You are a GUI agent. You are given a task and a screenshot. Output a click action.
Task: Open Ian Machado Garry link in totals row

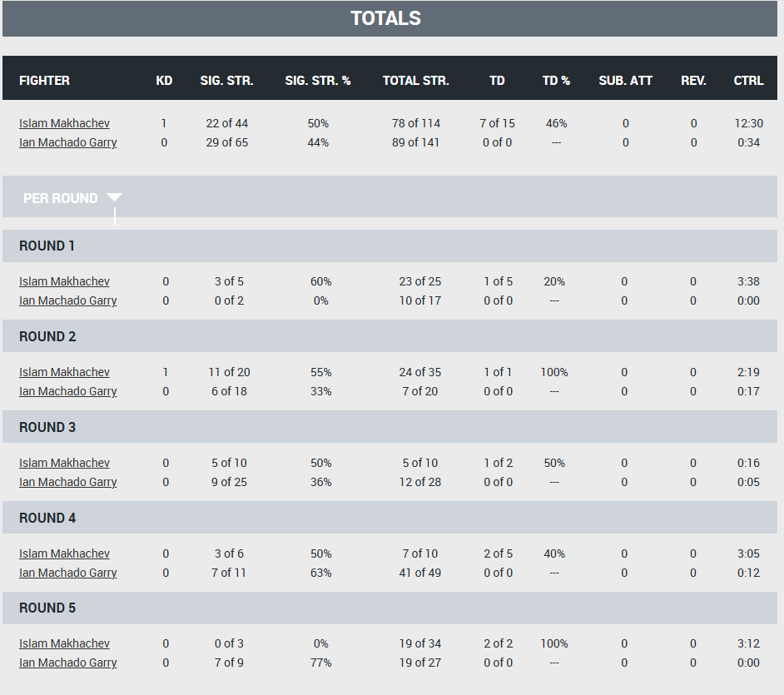(67, 142)
